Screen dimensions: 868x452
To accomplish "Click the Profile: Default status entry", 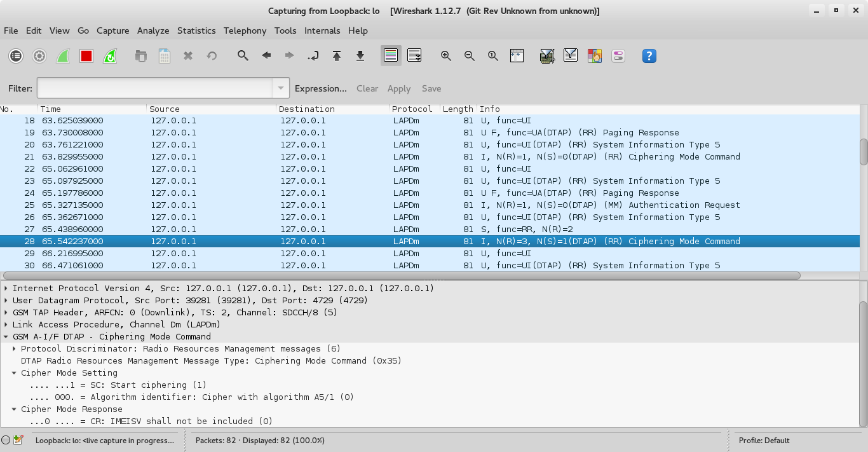I will click(x=764, y=440).
